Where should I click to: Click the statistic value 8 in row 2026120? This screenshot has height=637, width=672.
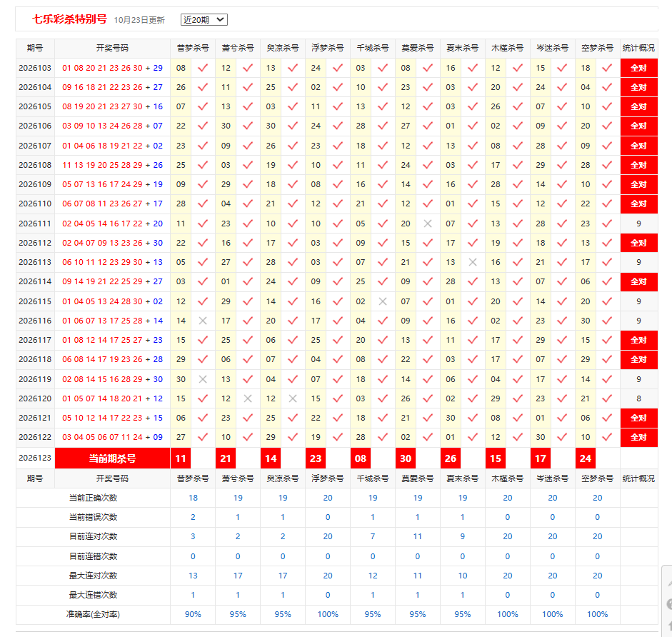[638, 398]
